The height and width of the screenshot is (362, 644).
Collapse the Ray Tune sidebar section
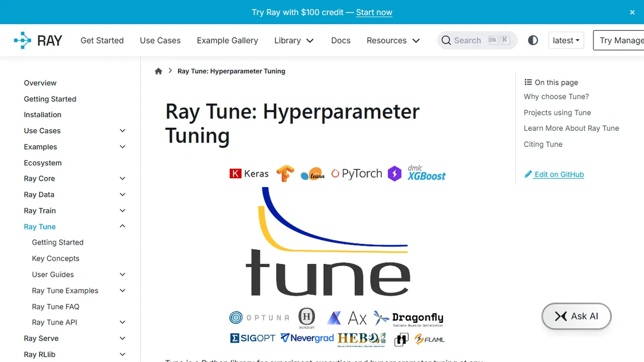click(122, 226)
